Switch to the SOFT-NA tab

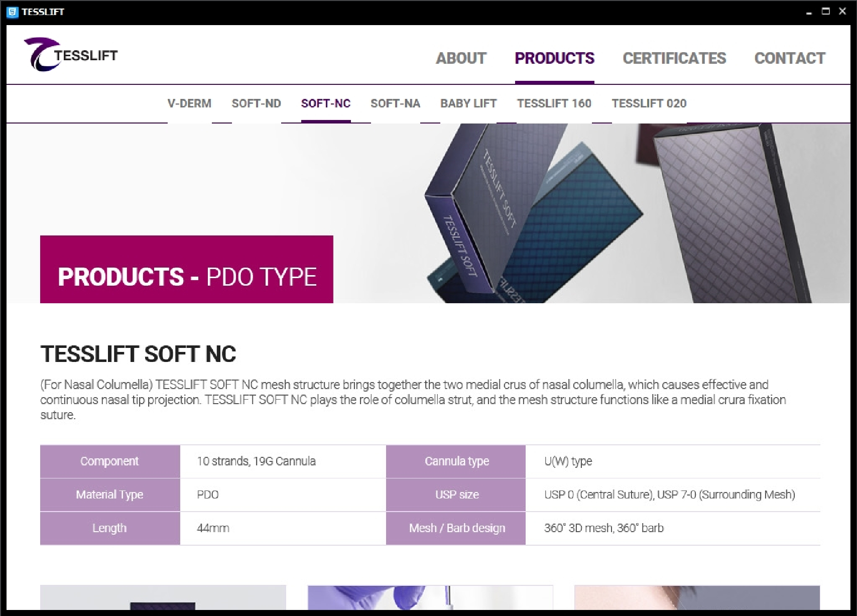(x=395, y=103)
